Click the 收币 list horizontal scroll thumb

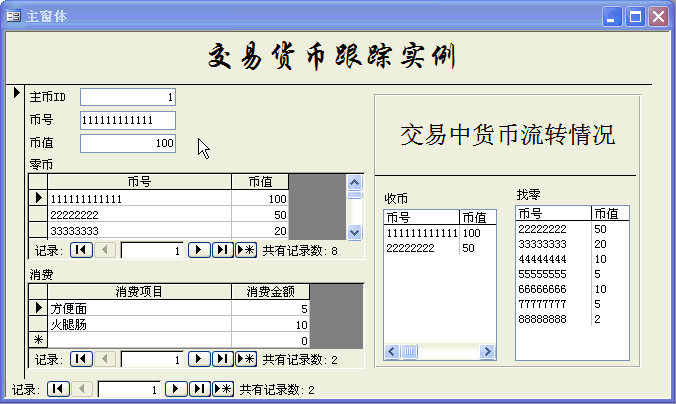[409, 351]
